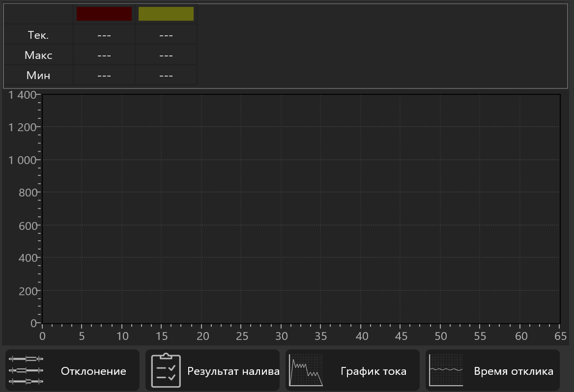
Task: Click the Макс row label
Action: [x=38, y=56]
